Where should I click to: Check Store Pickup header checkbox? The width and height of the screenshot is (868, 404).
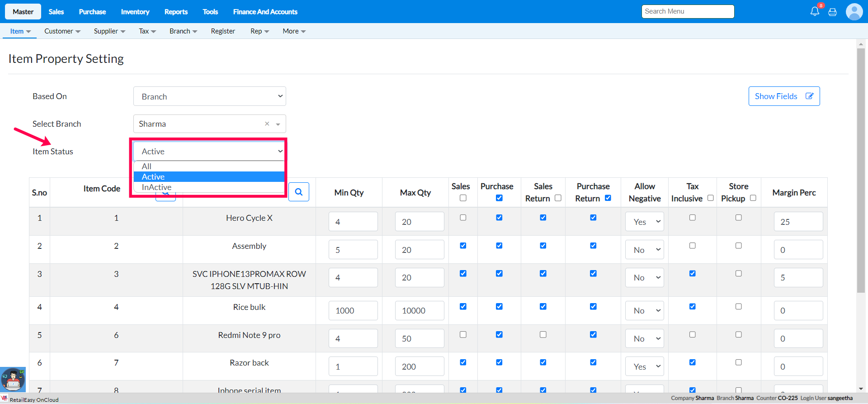753,198
